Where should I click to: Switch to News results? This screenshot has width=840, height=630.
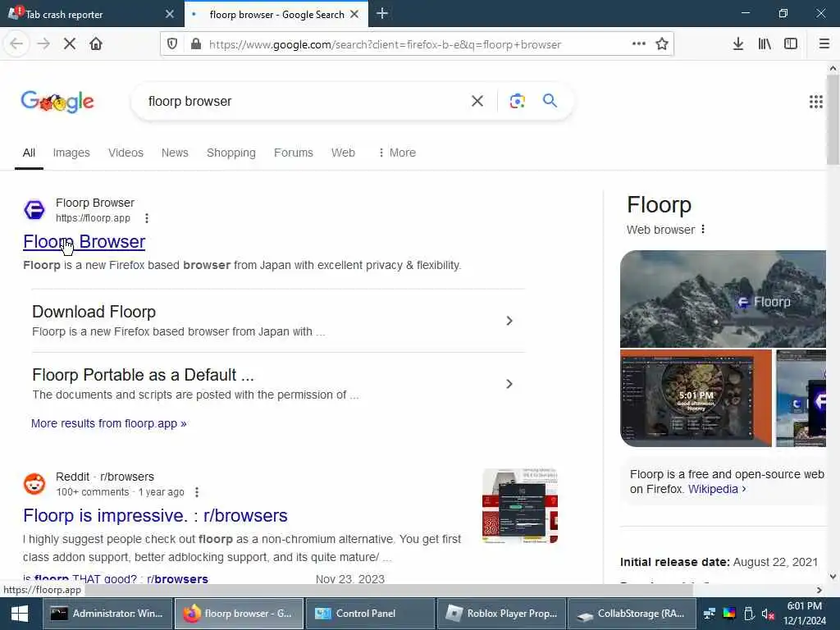[x=175, y=153]
